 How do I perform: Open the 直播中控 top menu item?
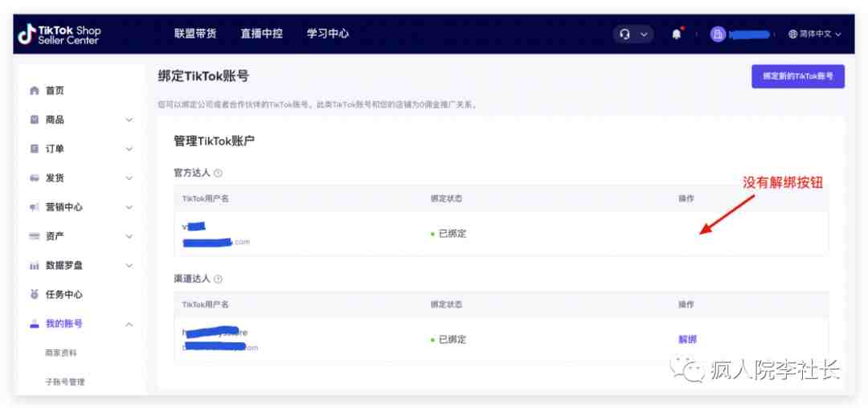tap(261, 34)
